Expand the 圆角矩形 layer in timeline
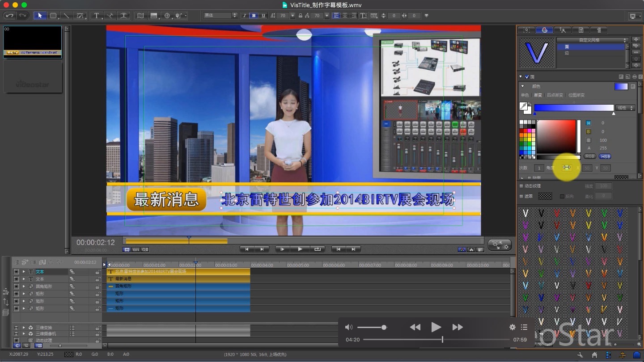 pyautogui.click(x=24, y=286)
